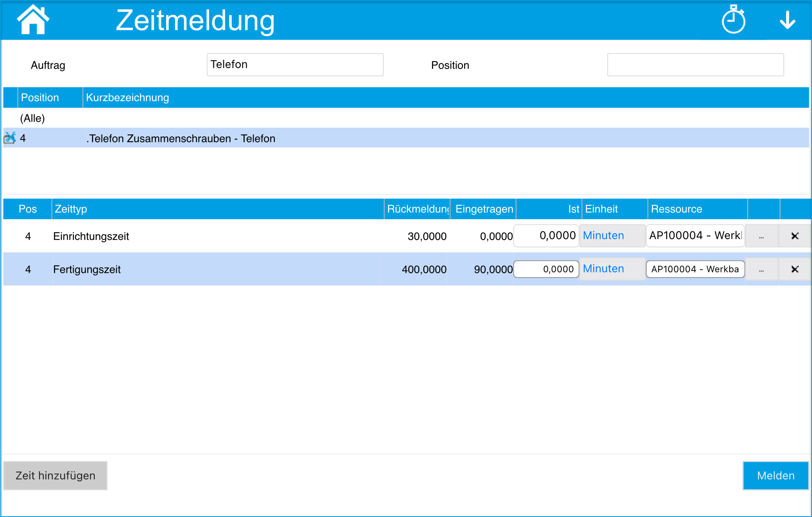The width and height of the screenshot is (812, 517).
Task: Remove the Fertigungszeit entry with the X icon
Action: coord(796,269)
